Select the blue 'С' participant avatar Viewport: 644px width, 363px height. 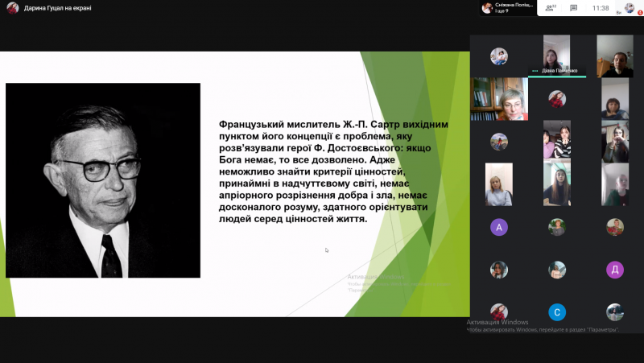click(557, 312)
